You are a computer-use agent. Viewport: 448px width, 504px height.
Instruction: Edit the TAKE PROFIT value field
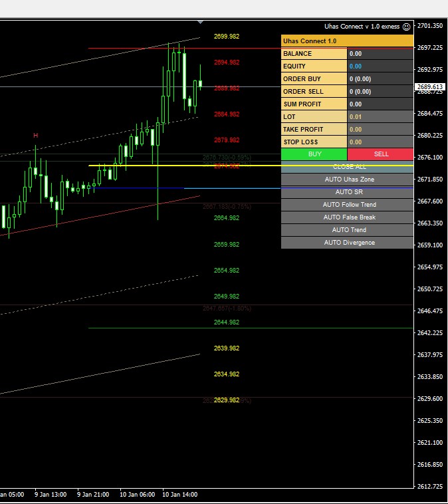[x=380, y=129]
